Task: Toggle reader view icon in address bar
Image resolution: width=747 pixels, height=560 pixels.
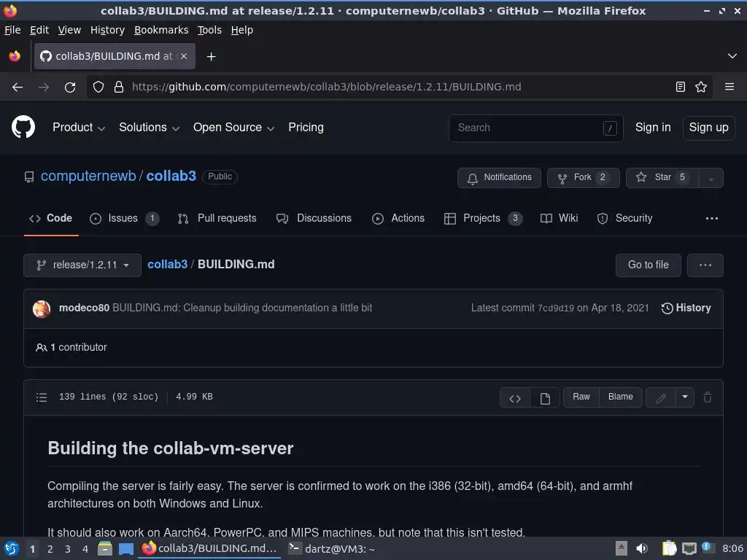Action: point(681,87)
